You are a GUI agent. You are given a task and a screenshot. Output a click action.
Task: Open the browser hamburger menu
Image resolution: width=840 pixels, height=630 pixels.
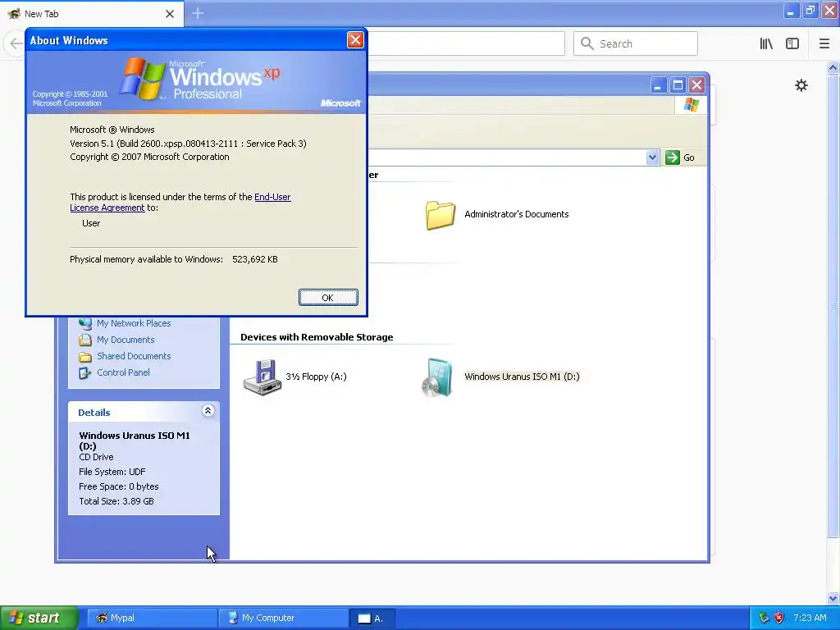tap(824, 43)
